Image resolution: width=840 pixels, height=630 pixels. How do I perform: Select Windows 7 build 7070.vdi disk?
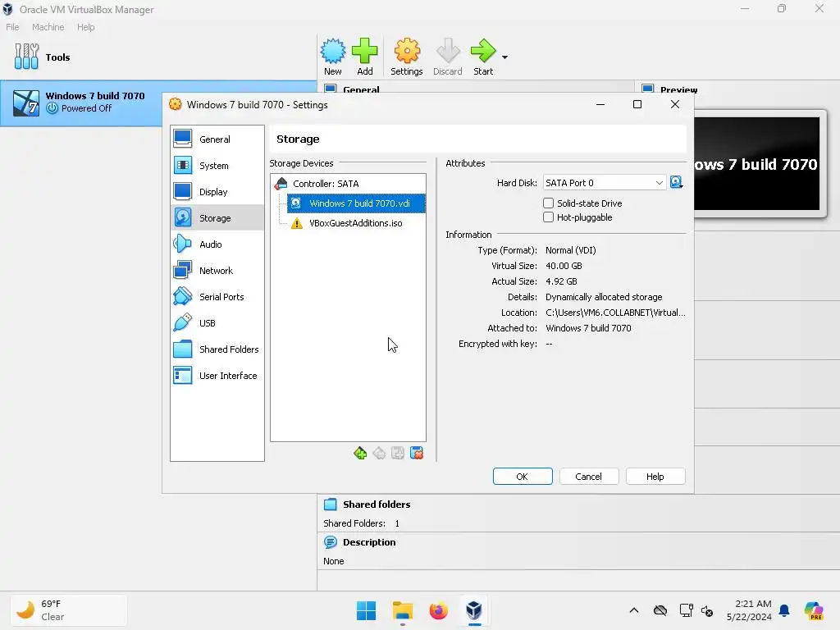(356, 203)
